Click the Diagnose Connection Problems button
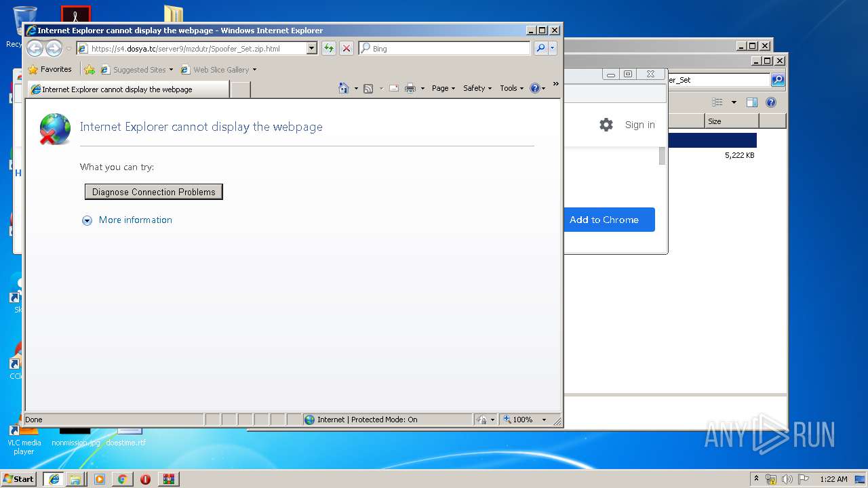 click(154, 192)
